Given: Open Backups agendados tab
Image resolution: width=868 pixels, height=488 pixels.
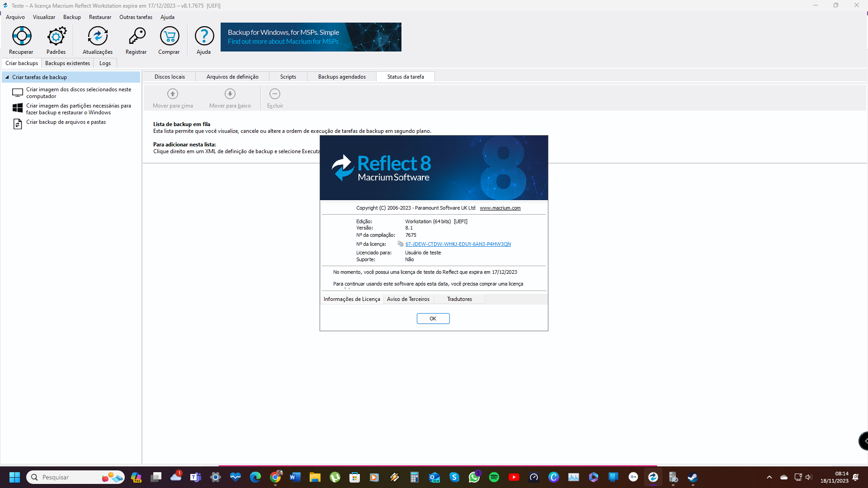Looking at the screenshot, I should (342, 77).
